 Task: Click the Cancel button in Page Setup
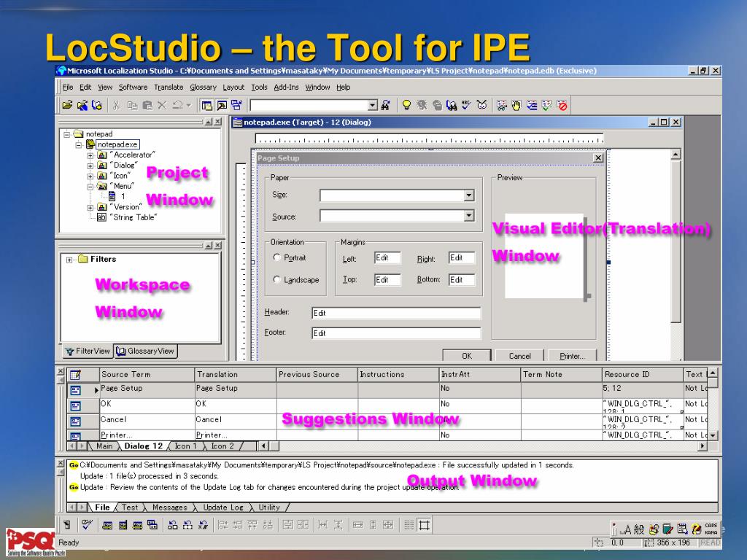[x=519, y=355]
